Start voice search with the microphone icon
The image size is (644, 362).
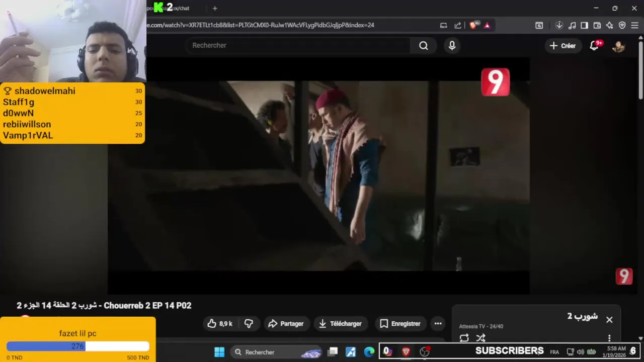(452, 46)
